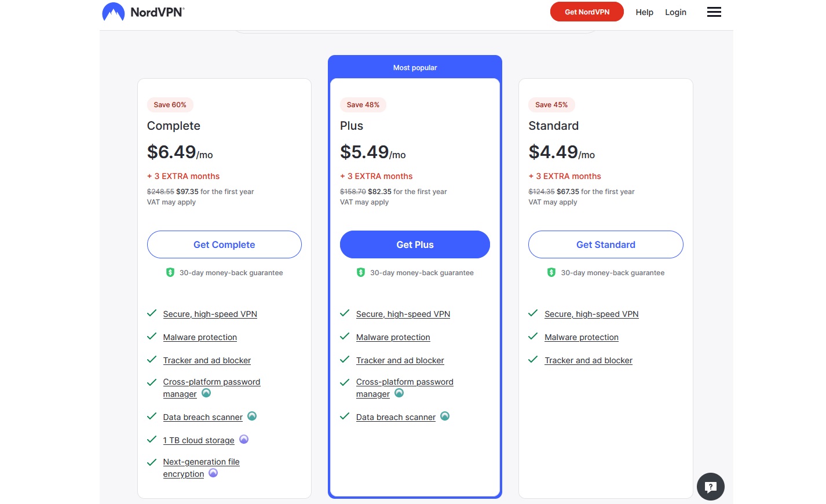Choose the Get Standard button
Viewport: 826px width, 504px height.
point(606,244)
